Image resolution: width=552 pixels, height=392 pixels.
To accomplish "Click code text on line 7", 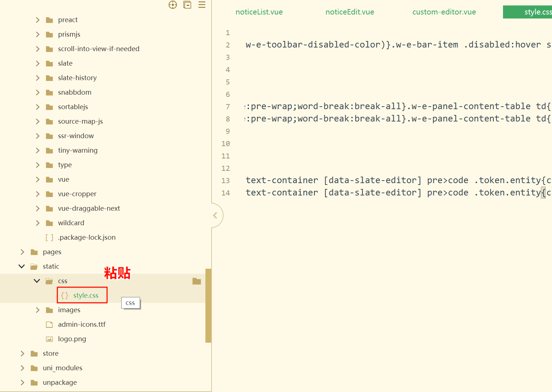I will tap(398, 106).
